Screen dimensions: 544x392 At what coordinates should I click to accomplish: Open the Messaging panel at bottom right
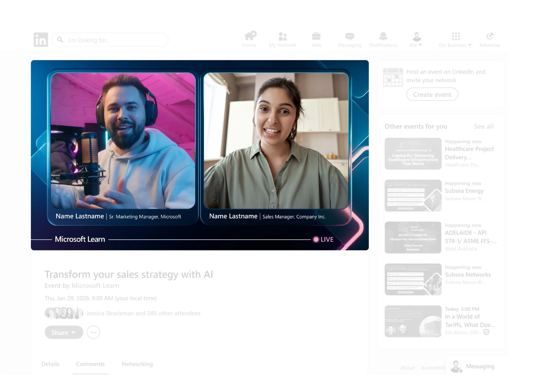pyautogui.click(x=480, y=366)
